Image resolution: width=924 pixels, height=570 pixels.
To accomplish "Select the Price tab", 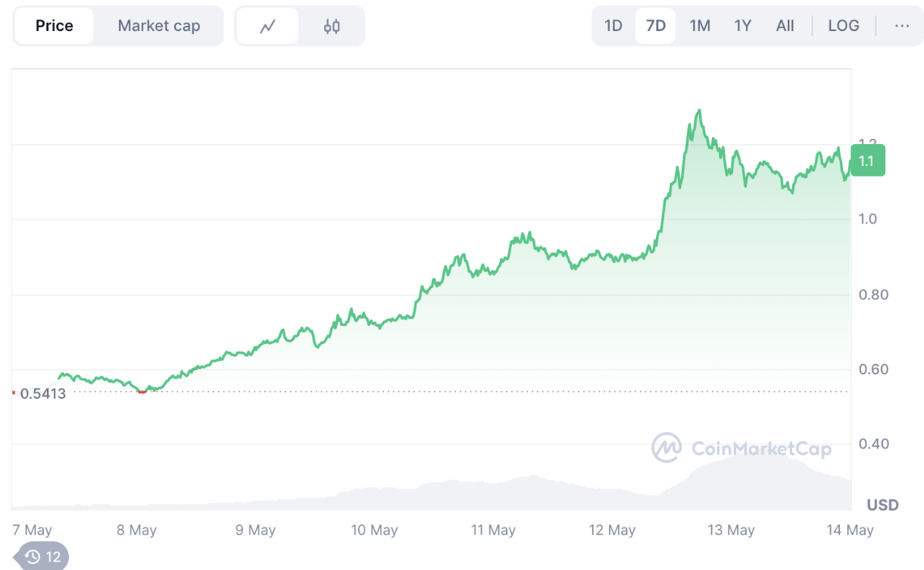I will [55, 26].
